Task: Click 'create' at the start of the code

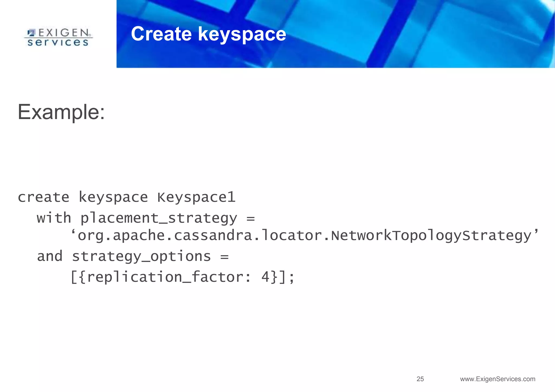Action: (43, 197)
